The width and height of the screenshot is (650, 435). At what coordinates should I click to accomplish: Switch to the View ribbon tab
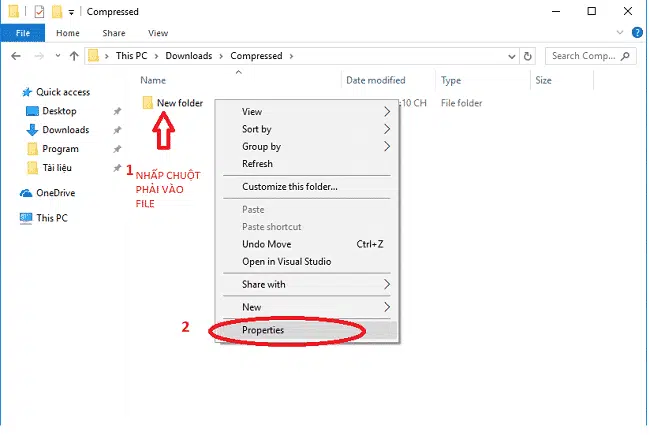tap(157, 33)
